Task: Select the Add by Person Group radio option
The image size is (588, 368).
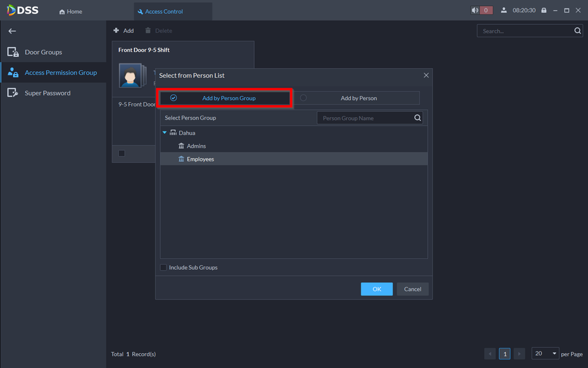Action: click(x=225, y=98)
